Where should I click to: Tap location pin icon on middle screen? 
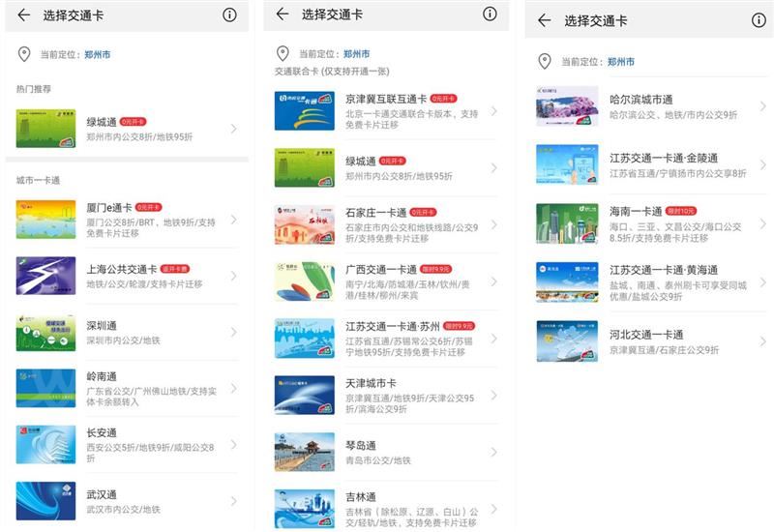[x=283, y=53]
